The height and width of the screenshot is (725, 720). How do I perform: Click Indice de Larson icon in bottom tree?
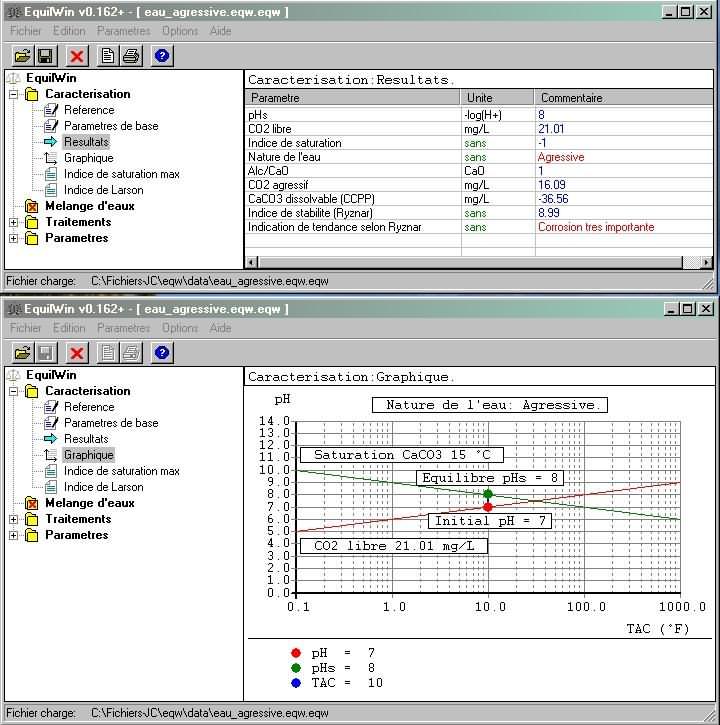pos(51,487)
